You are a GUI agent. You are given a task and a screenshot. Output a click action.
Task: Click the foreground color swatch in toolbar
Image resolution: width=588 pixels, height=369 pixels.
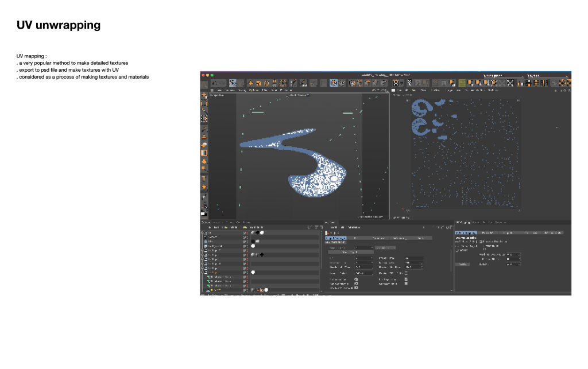coord(203,213)
